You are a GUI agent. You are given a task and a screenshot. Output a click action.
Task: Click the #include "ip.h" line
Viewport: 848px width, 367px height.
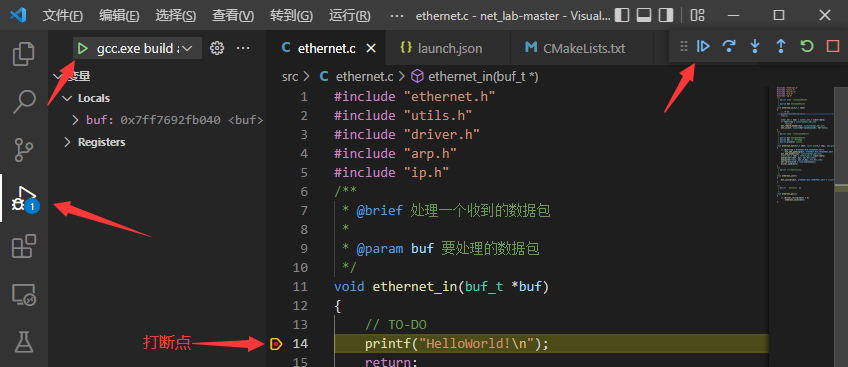coord(392,172)
